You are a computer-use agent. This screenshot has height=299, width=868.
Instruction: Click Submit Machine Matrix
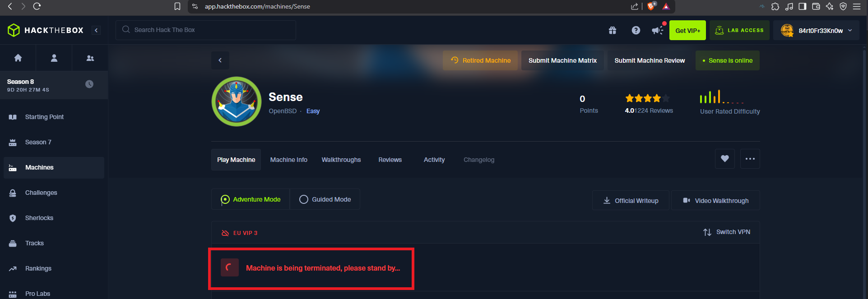pos(562,60)
